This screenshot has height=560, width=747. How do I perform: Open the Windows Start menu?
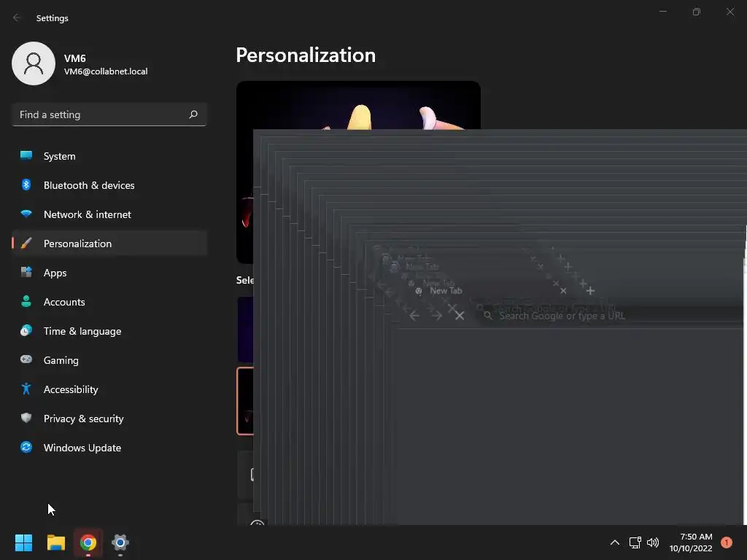[x=23, y=542]
